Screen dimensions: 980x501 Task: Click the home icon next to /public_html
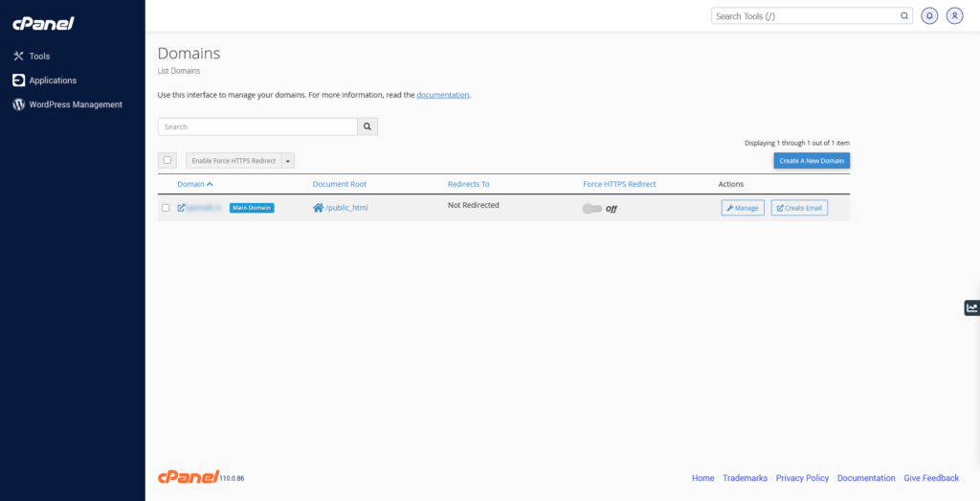[318, 208]
